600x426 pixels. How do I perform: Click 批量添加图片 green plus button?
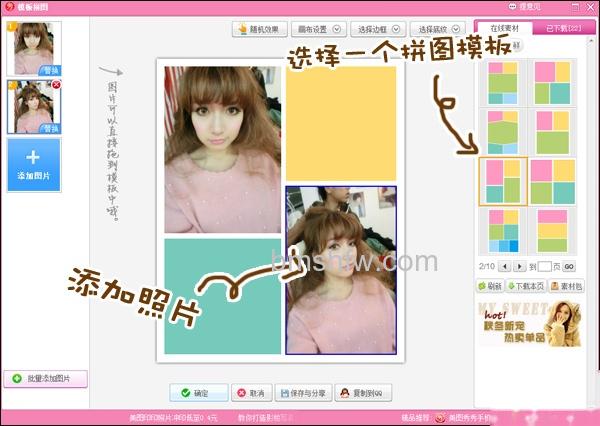pyautogui.click(x=46, y=379)
